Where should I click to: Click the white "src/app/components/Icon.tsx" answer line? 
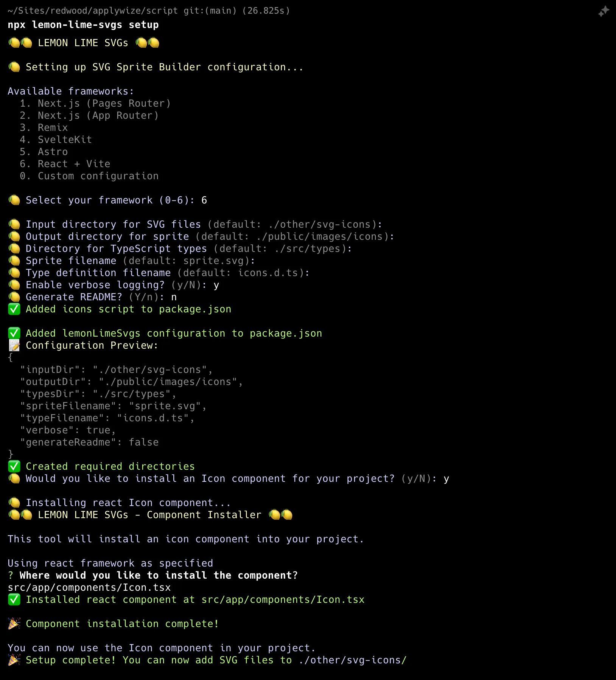[x=89, y=588]
